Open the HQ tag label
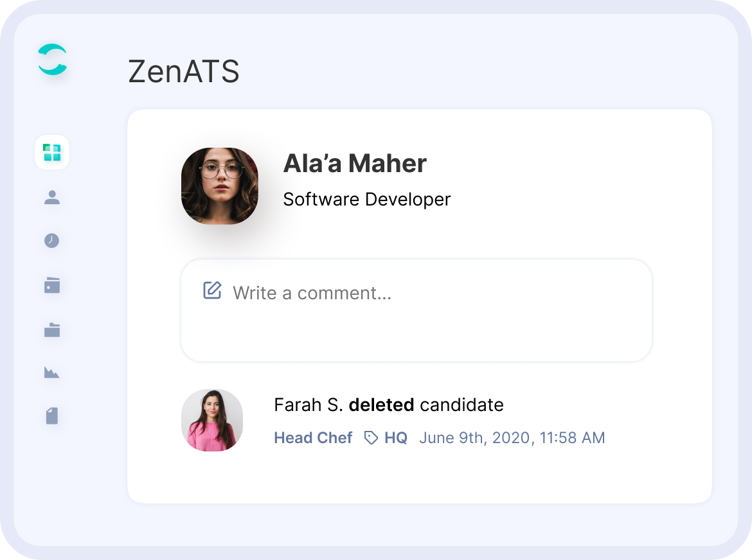 coord(396,437)
